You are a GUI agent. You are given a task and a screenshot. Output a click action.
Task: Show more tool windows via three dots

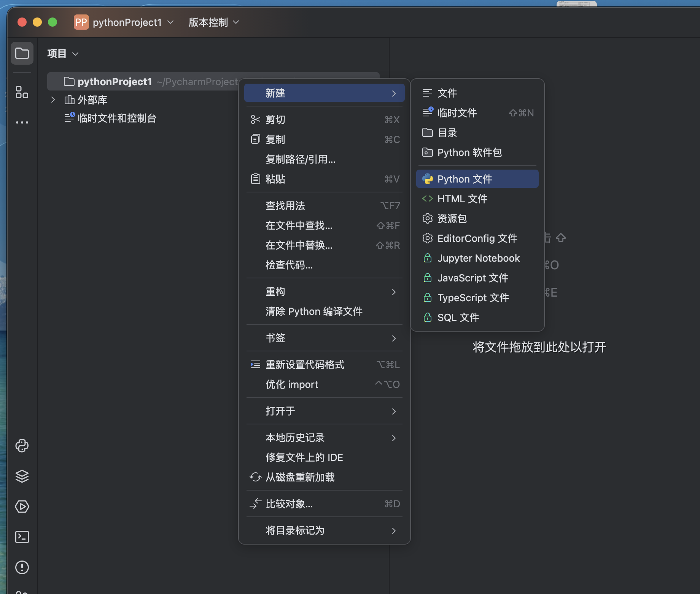(22, 122)
